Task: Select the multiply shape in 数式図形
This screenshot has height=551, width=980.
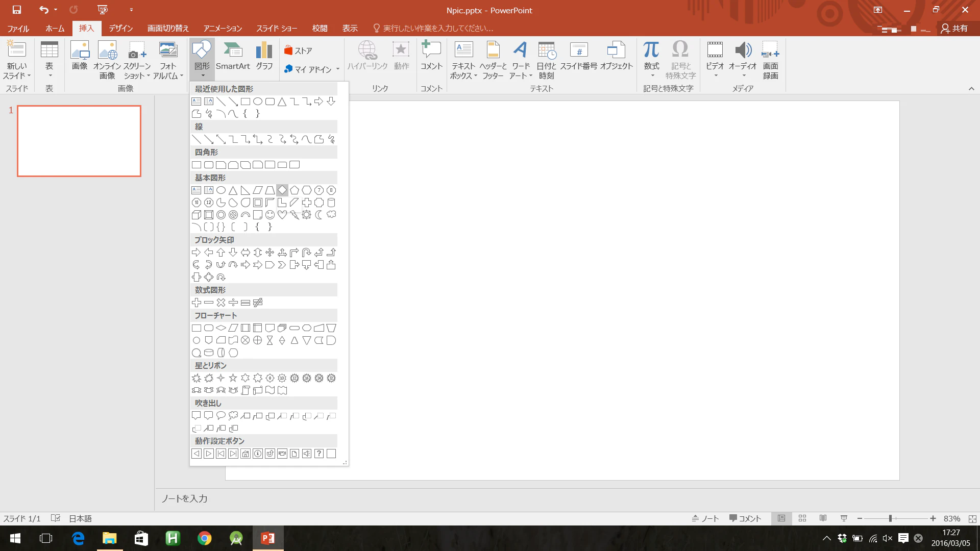Action: point(221,303)
